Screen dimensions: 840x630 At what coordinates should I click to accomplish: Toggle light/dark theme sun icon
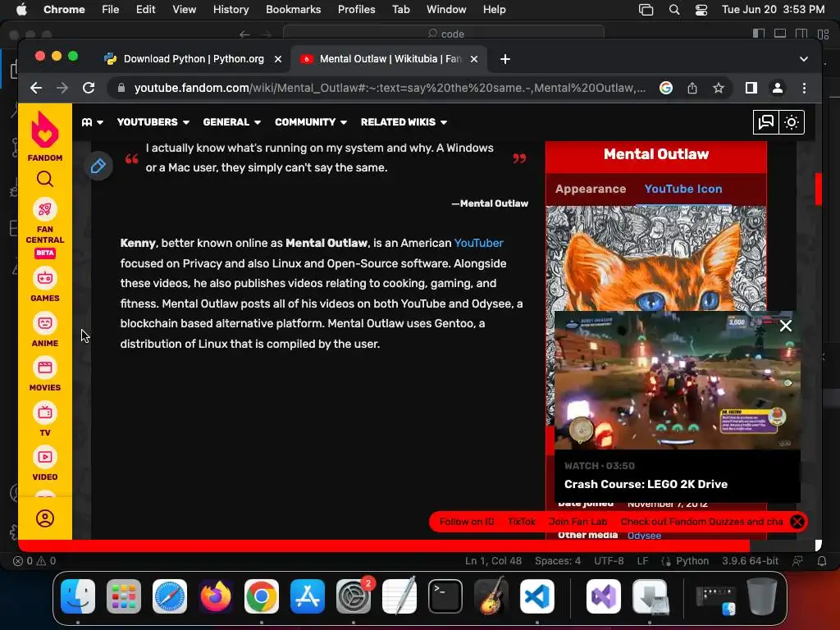(x=792, y=122)
